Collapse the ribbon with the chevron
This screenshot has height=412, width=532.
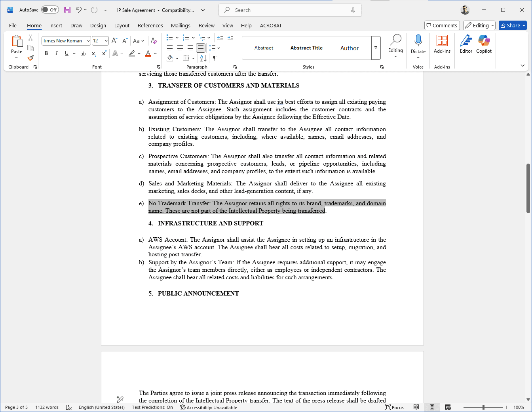pyautogui.click(x=522, y=65)
